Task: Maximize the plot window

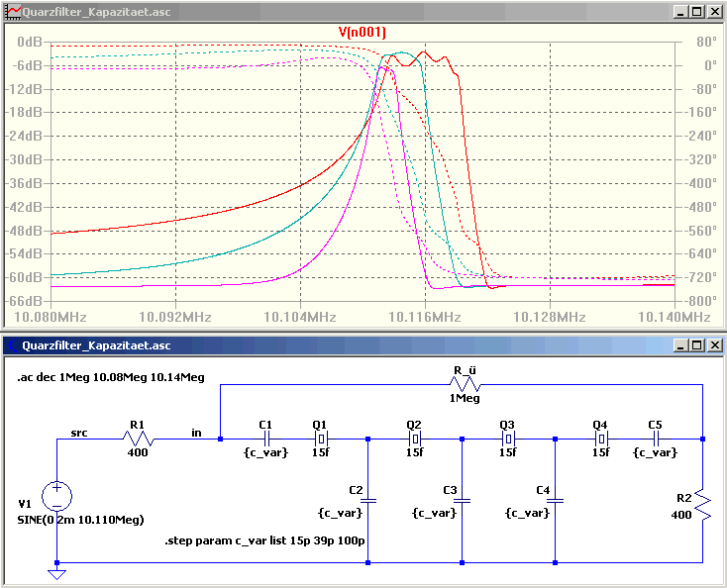Action: 697,12
